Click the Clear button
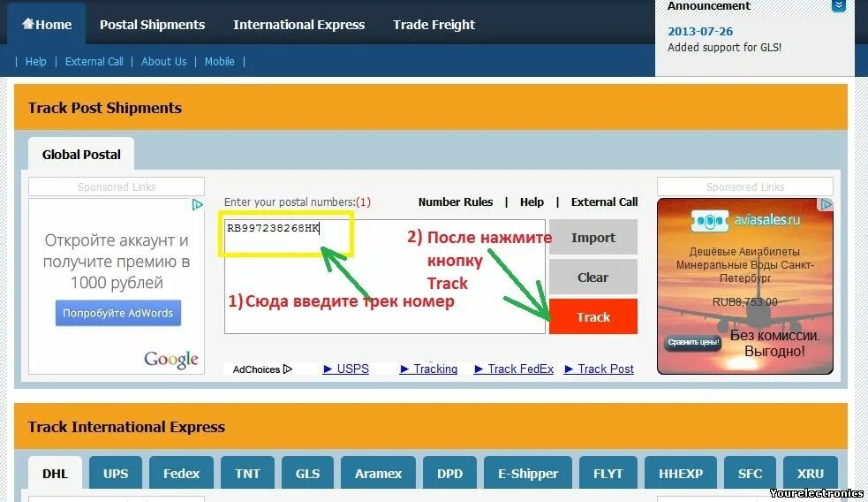This screenshot has height=502, width=868. point(593,277)
